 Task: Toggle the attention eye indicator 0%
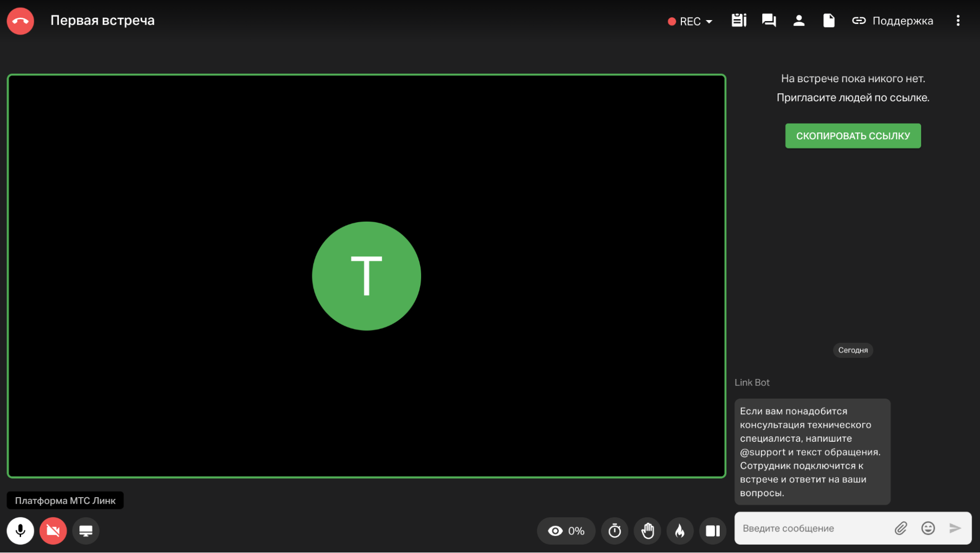(x=566, y=530)
